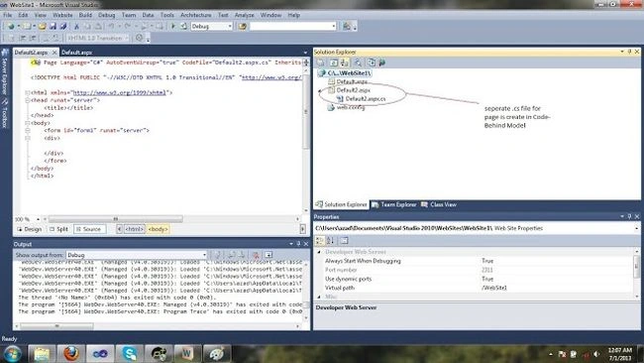Screen dimensions: 644x363
Task: Collapse the html element outline in the editor
Action: [x=27, y=93]
